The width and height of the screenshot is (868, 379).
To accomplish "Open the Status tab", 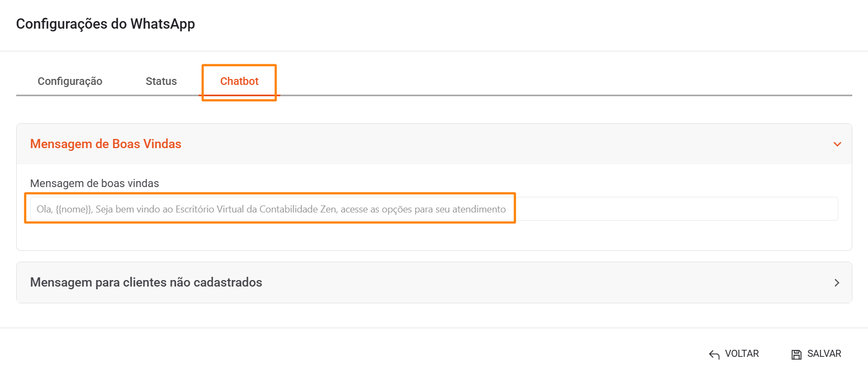I will coord(161,81).
